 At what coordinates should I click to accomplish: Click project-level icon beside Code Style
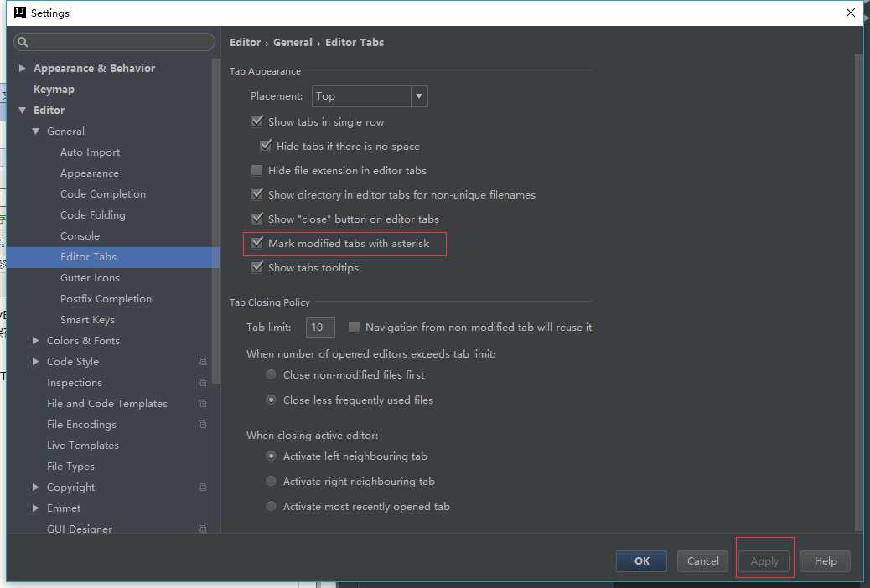(x=203, y=362)
